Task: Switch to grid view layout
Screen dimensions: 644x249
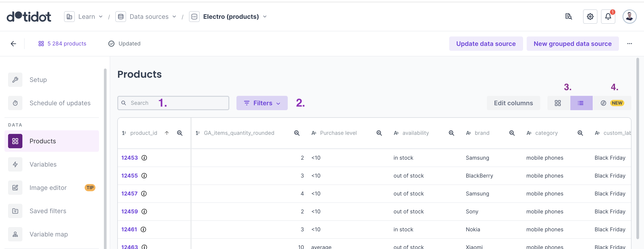Action: [x=558, y=103]
